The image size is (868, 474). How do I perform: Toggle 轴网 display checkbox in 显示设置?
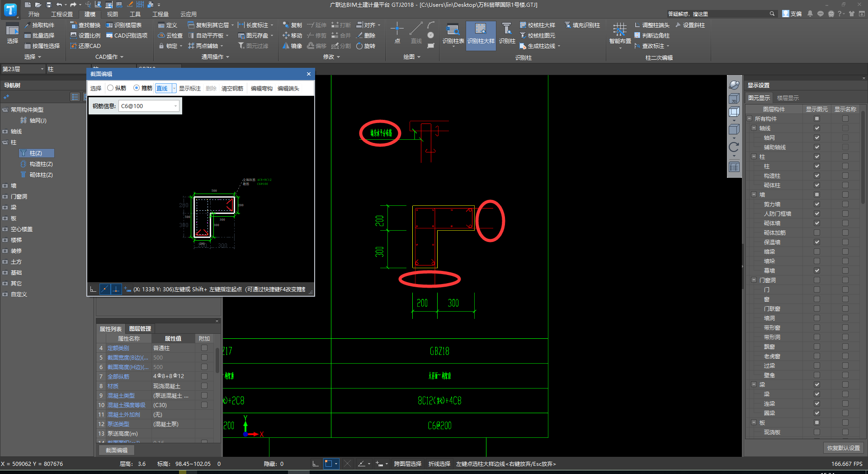[x=817, y=137]
